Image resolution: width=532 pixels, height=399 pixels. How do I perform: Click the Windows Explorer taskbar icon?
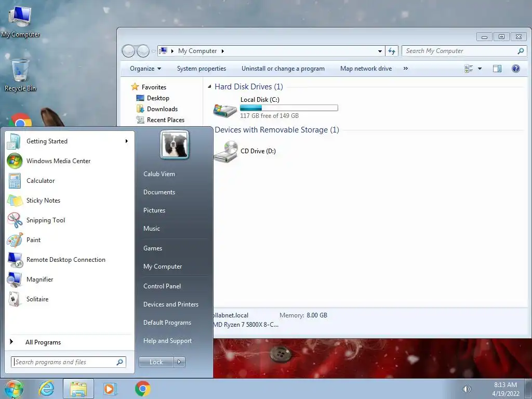tap(78, 389)
